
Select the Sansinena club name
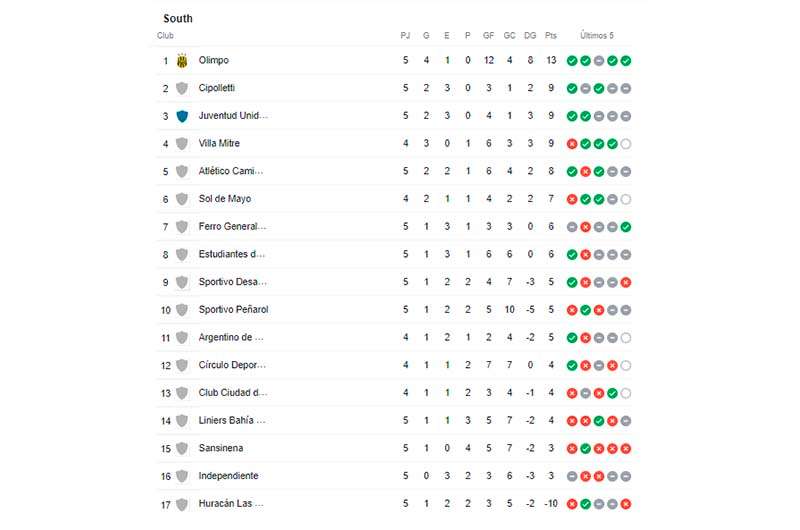(x=220, y=448)
